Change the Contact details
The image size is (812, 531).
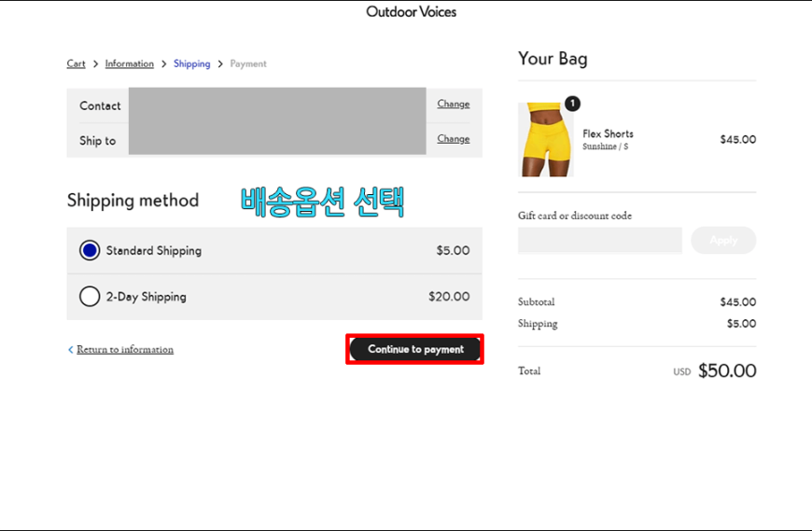453,104
